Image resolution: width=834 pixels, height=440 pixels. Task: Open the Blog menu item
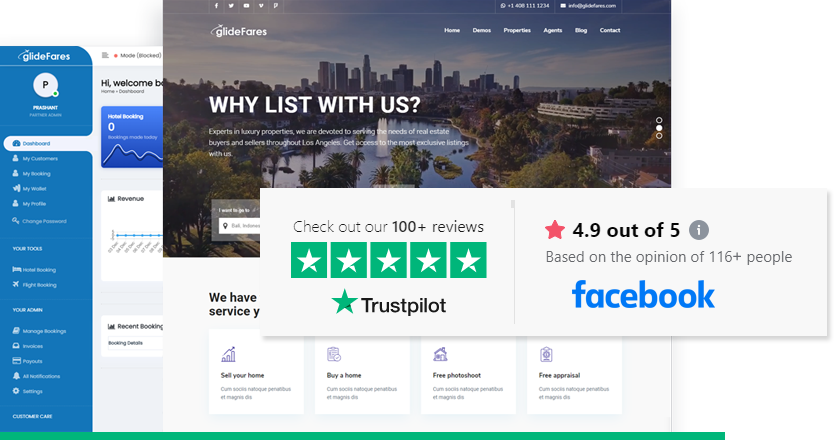click(x=581, y=30)
